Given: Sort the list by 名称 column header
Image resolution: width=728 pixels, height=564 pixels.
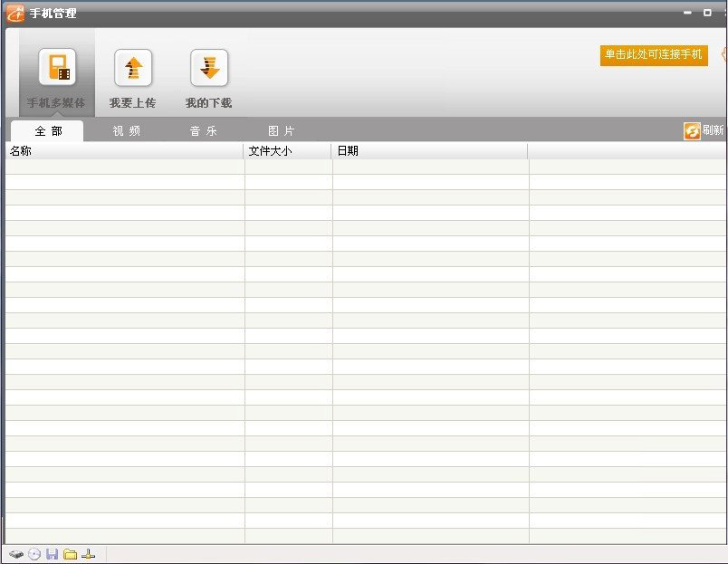Looking at the screenshot, I should point(124,151).
